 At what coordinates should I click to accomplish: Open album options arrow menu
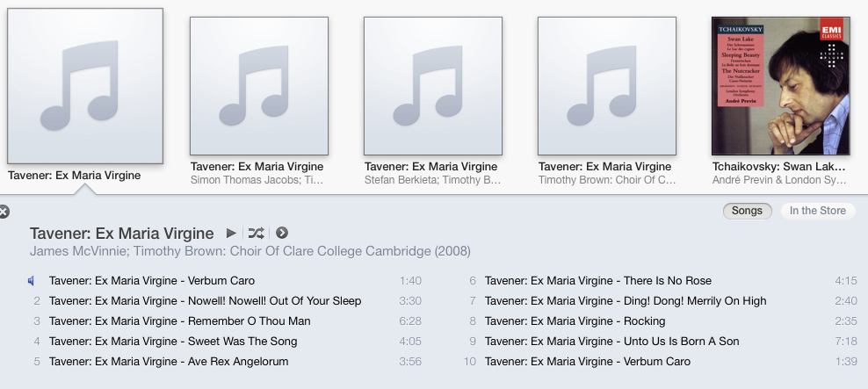(x=282, y=233)
